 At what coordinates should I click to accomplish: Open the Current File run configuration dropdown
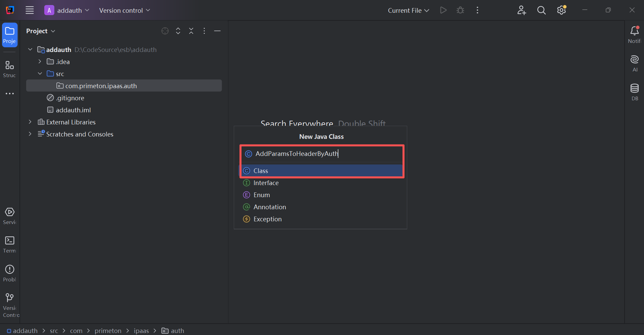[408, 10]
